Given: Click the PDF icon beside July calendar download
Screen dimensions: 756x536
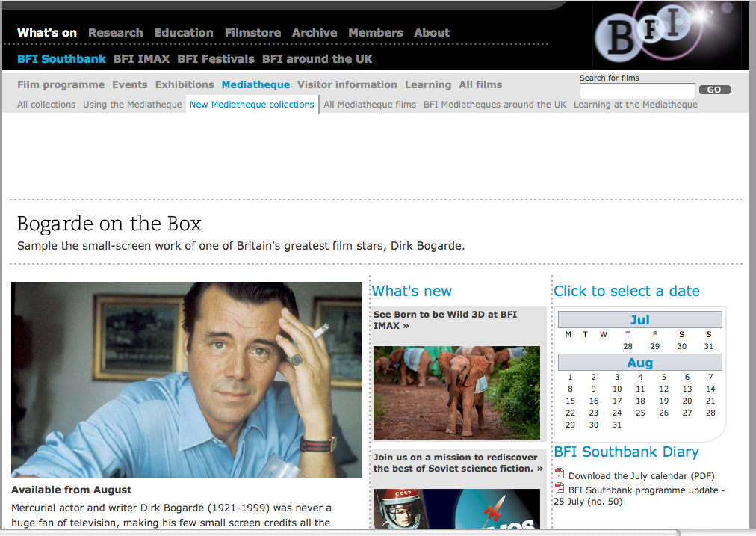Looking at the screenshot, I should pyautogui.click(x=560, y=474).
